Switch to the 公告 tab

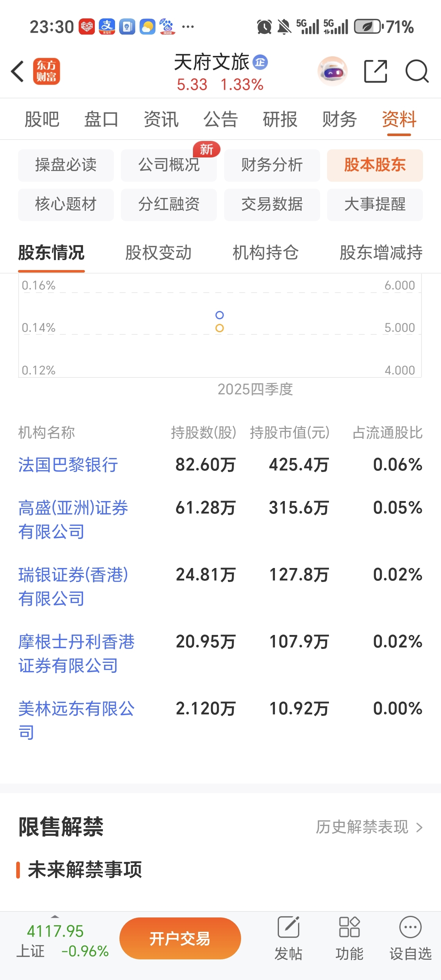pyautogui.click(x=220, y=119)
